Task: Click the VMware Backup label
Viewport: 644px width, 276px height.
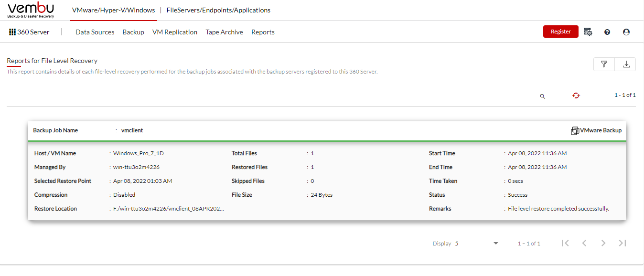Action: tap(601, 130)
